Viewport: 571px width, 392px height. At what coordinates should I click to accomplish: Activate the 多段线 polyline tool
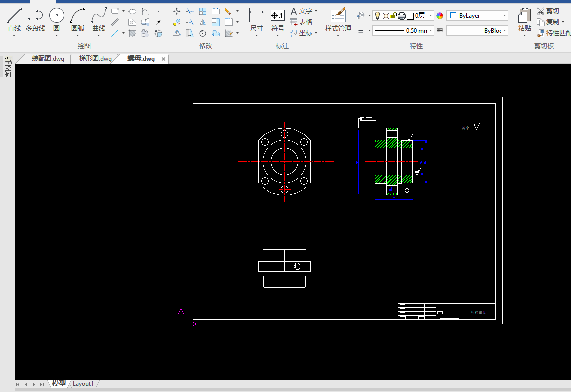(35, 20)
